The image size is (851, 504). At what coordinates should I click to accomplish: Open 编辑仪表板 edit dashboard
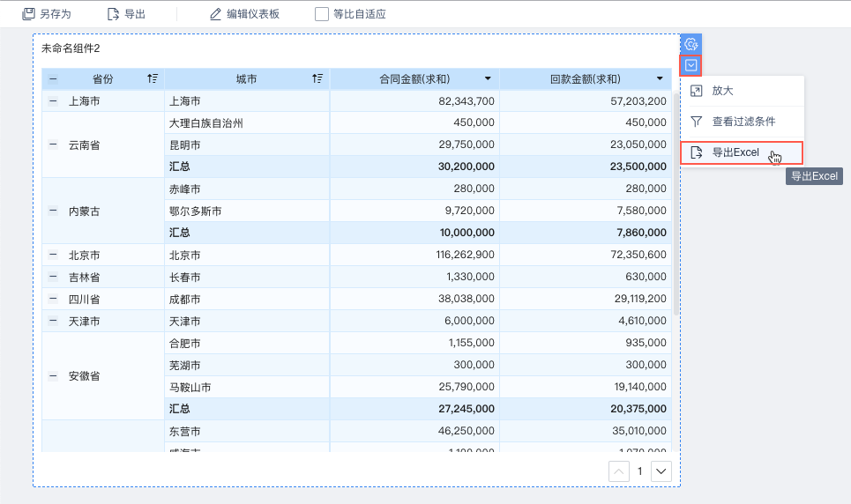pyautogui.click(x=245, y=14)
